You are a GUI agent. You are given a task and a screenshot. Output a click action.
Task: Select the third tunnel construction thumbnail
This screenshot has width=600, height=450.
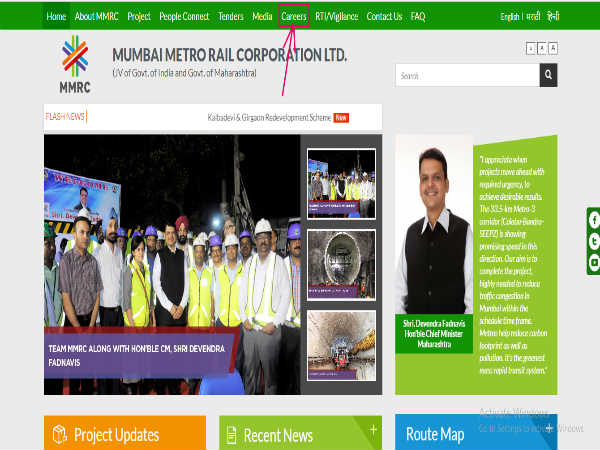(341, 346)
